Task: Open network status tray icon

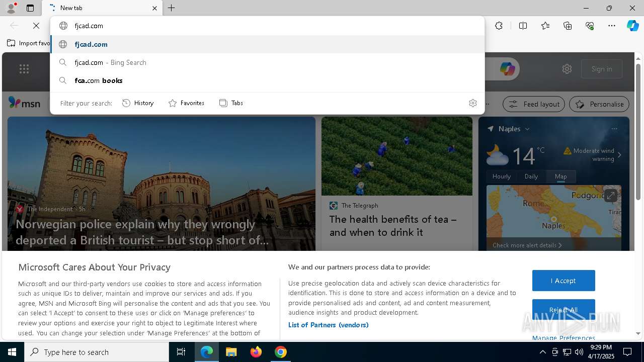Action: pos(567,352)
